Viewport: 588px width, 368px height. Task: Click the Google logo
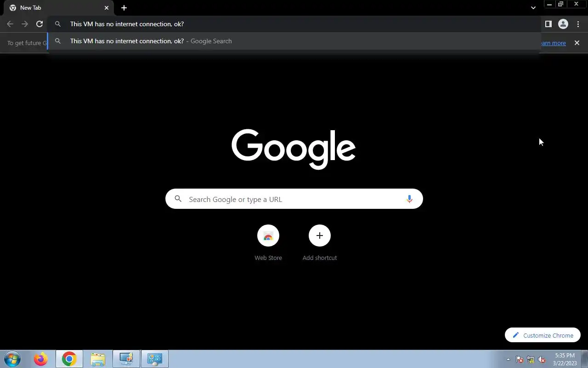294,149
